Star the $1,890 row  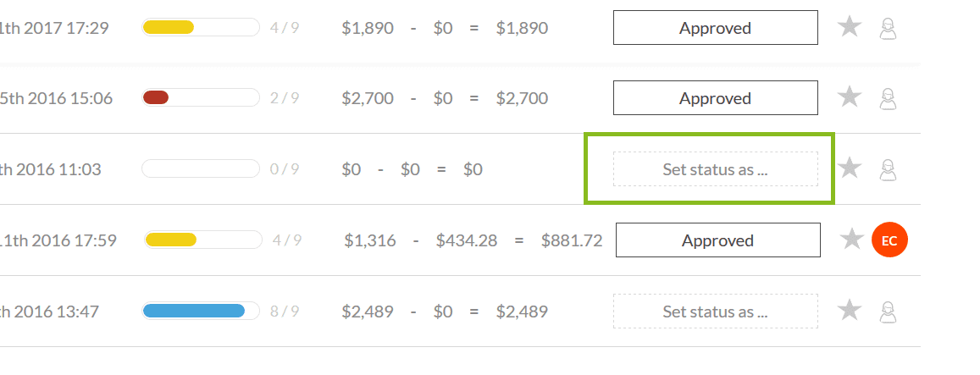[x=850, y=27]
